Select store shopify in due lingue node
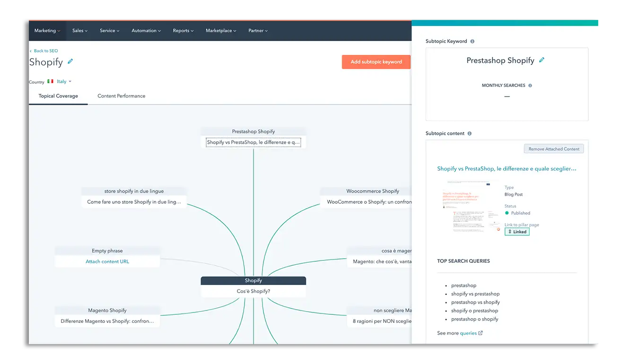 (134, 191)
